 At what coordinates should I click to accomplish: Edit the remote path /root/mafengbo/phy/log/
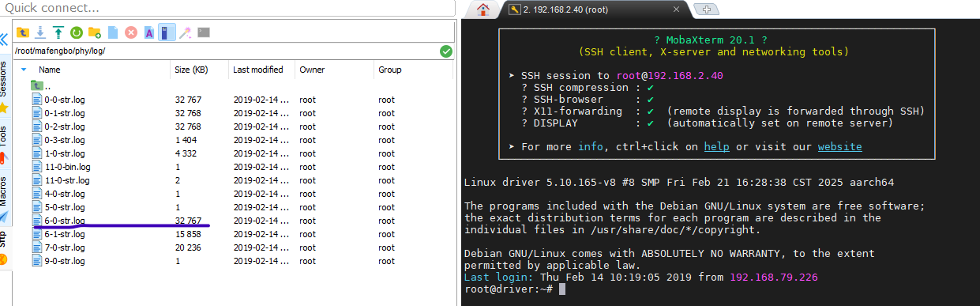pyautogui.click(x=226, y=51)
